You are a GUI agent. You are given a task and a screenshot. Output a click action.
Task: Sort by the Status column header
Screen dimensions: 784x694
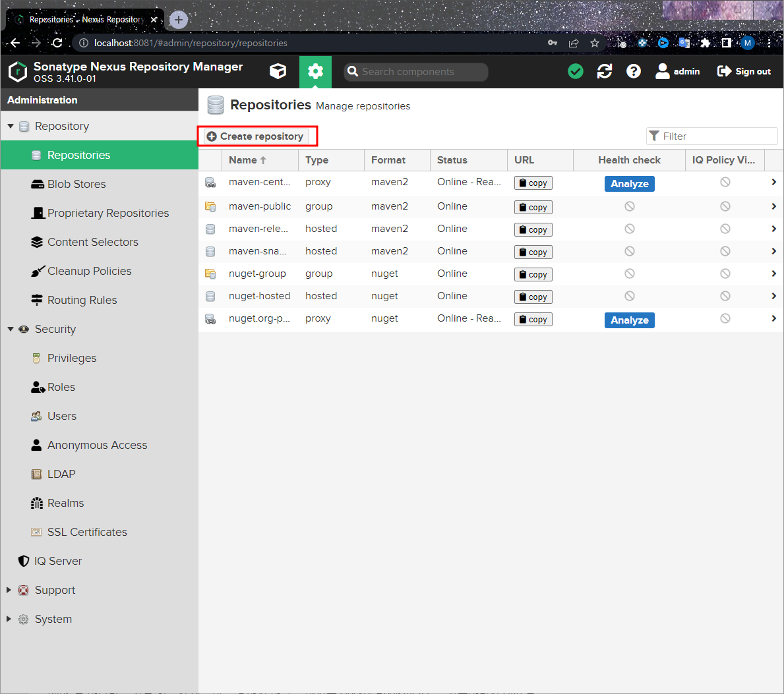pyautogui.click(x=469, y=160)
